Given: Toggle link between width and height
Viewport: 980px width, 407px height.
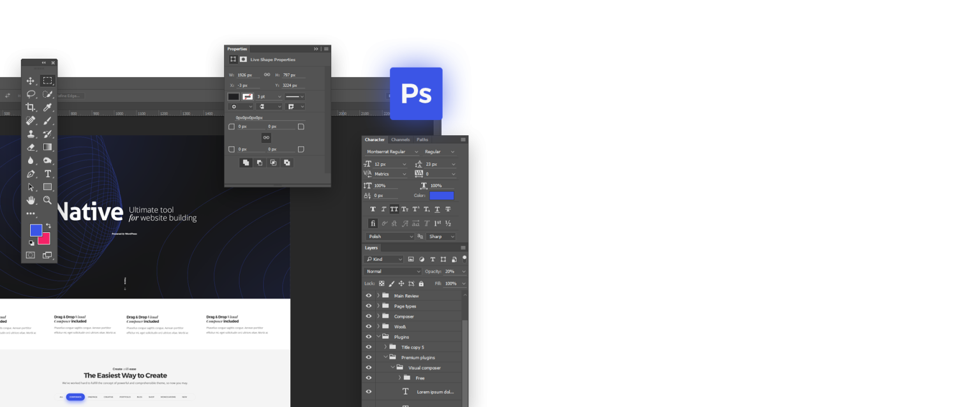Looking at the screenshot, I should tap(267, 75).
